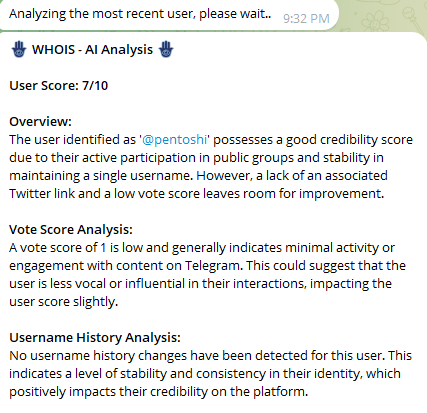Select the 'Analyzing the most recent user' message
The height and width of the screenshot is (413, 427).
(x=140, y=14)
